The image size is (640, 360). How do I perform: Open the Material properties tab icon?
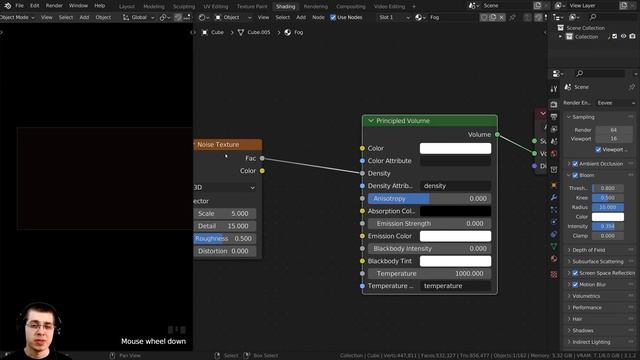pos(554,258)
